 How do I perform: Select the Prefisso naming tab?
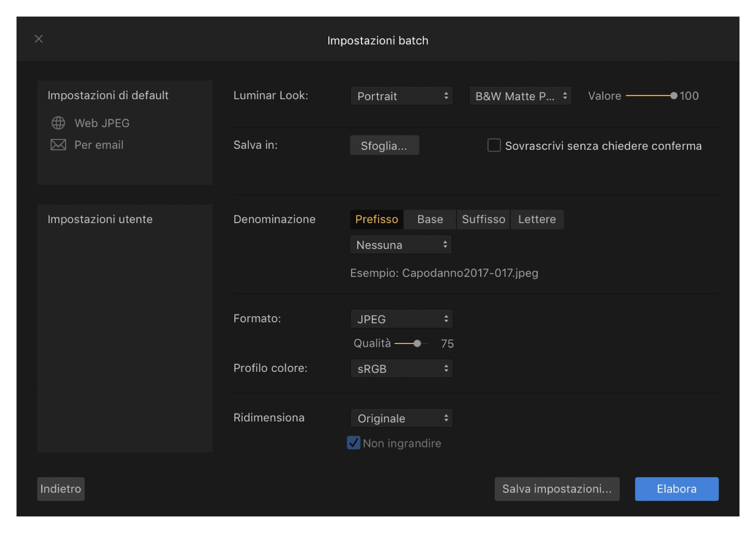tap(377, 219)
